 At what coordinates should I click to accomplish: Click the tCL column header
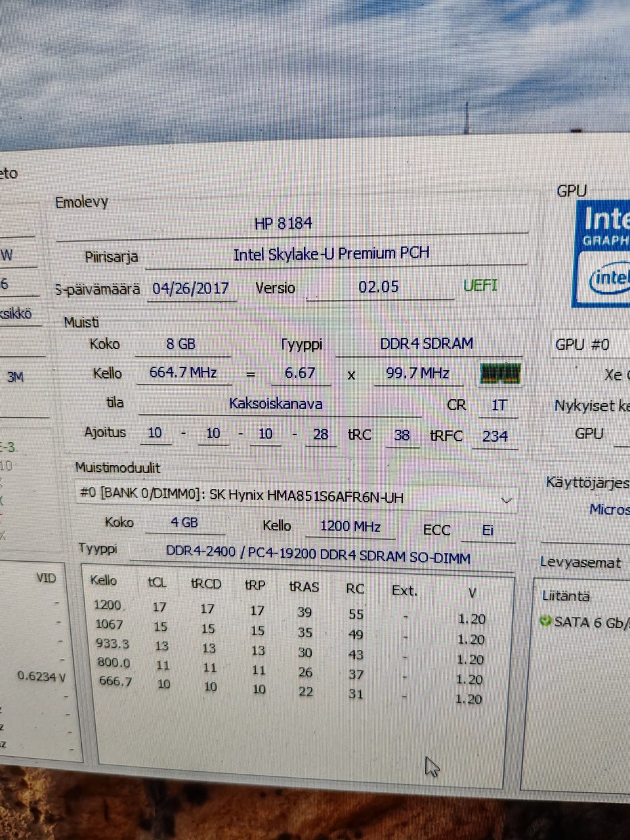pyautogui.click(x=157, y=583)
